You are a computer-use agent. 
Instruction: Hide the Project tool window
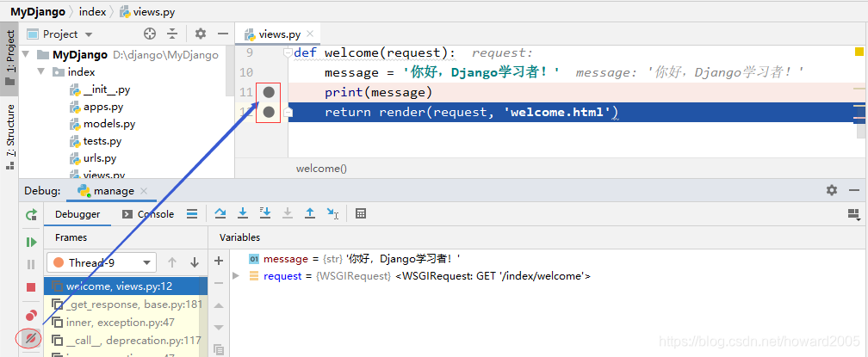222,34
